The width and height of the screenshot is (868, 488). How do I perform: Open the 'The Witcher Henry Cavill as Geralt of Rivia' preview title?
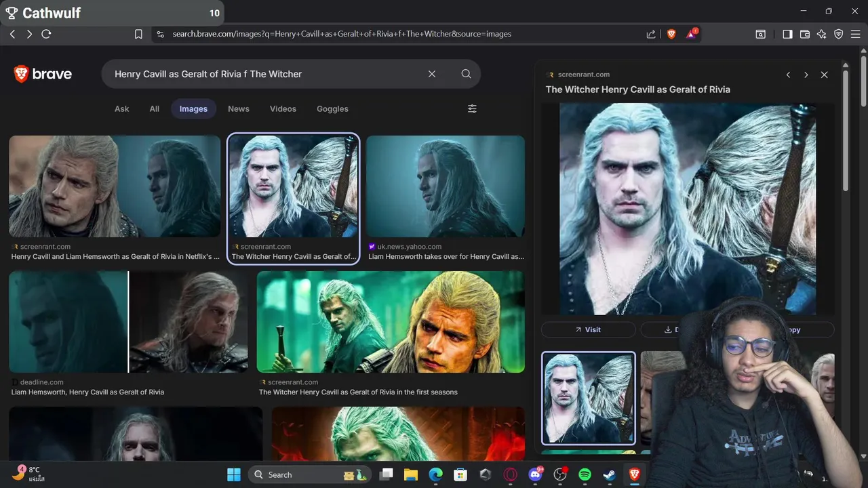coord(638,89)
